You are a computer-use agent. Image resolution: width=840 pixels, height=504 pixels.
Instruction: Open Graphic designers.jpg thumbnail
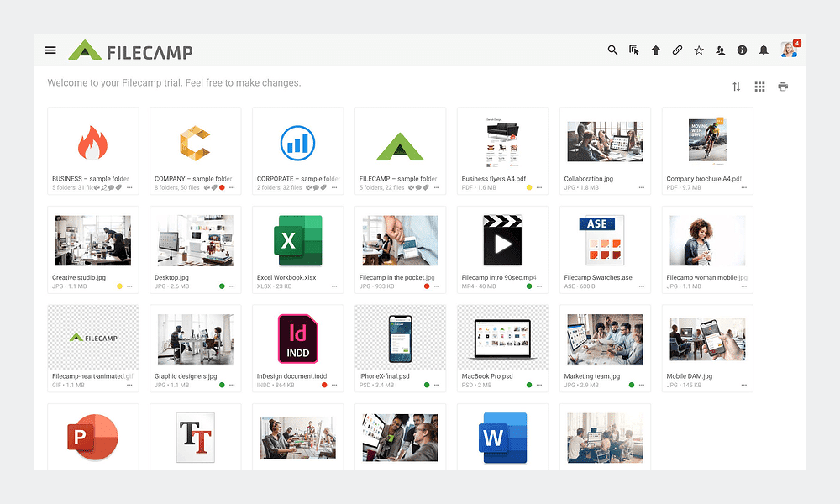point(196,339)
